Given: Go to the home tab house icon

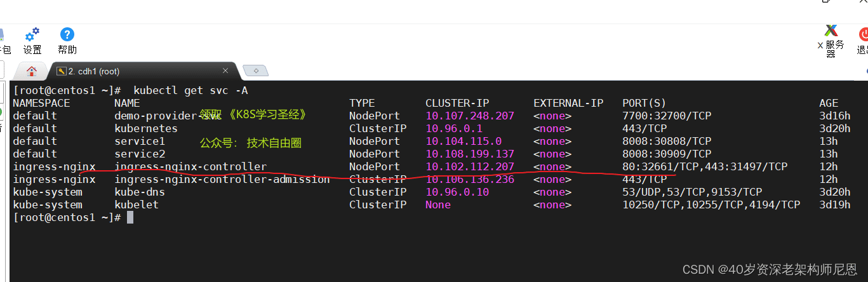Looking at the screenshot, I should click(x=32, y=71).
